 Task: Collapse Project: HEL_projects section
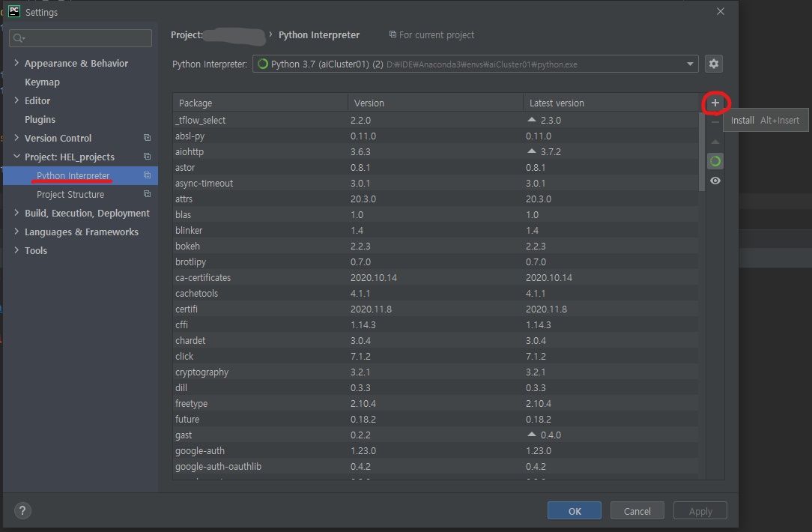pos(16,157)
